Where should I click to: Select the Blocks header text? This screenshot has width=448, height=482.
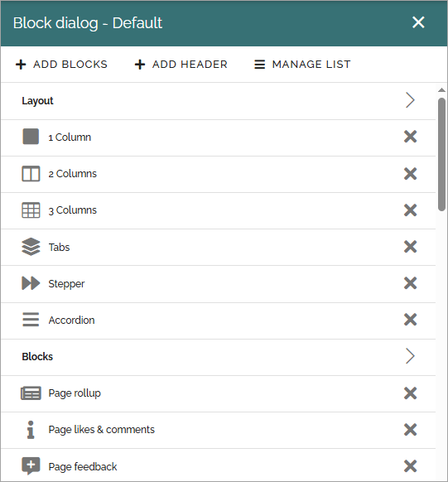pyautogui.click(x=37, y=357)
